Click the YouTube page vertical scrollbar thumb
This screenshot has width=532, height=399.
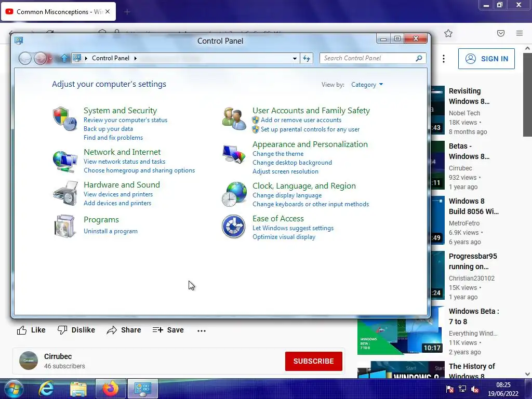click(527, 95)
